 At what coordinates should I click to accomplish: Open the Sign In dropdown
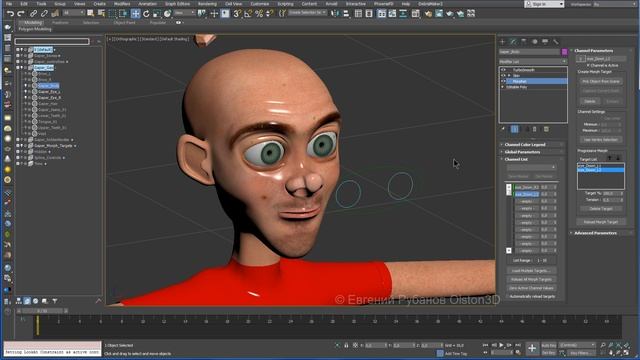pos(544,4)
